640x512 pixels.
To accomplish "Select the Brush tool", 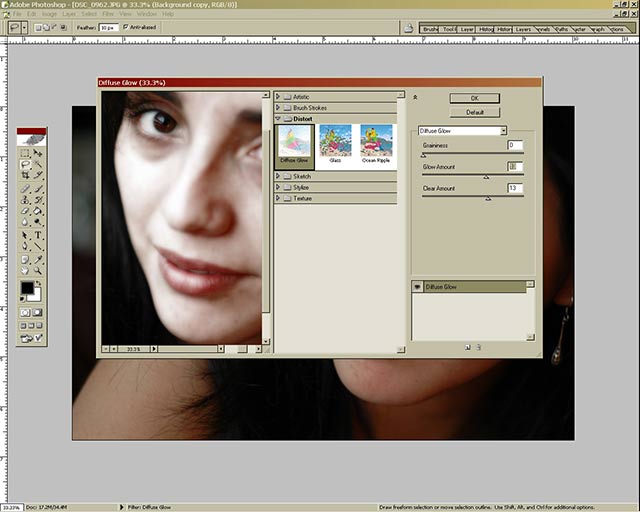I will (x=38, y=189).
